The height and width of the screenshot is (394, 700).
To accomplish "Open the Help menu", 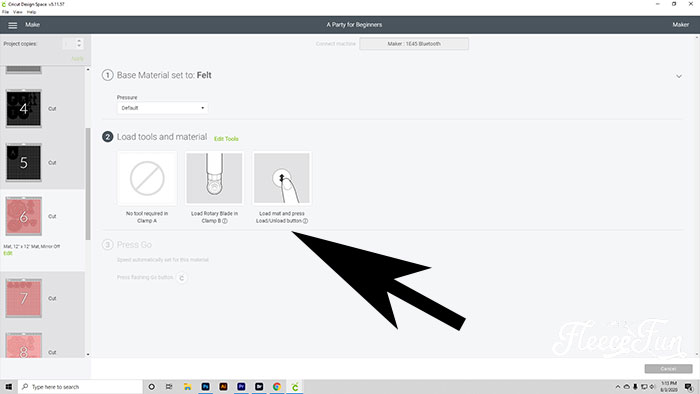I will [31, 12].
